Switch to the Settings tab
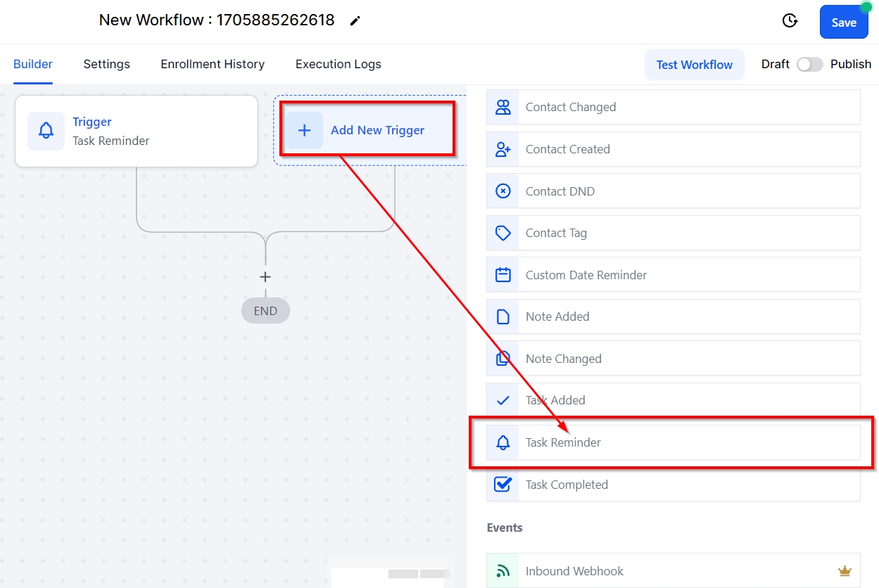879x588 pixels. (106, 64)
